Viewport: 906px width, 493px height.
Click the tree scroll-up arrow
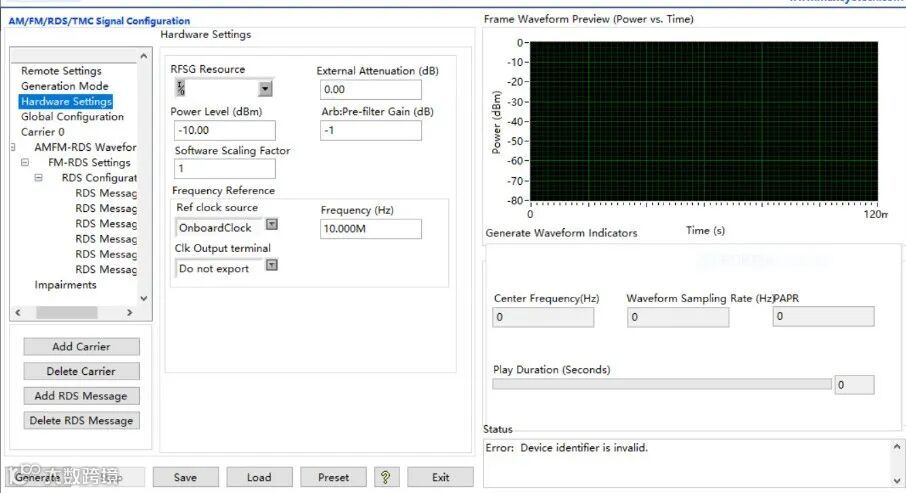144,55
